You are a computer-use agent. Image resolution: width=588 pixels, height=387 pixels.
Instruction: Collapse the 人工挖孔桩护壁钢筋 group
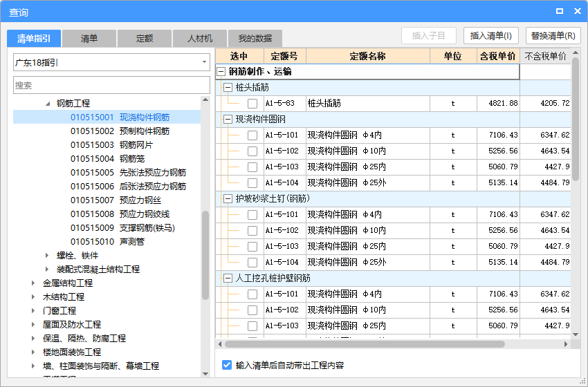point(228,279)
